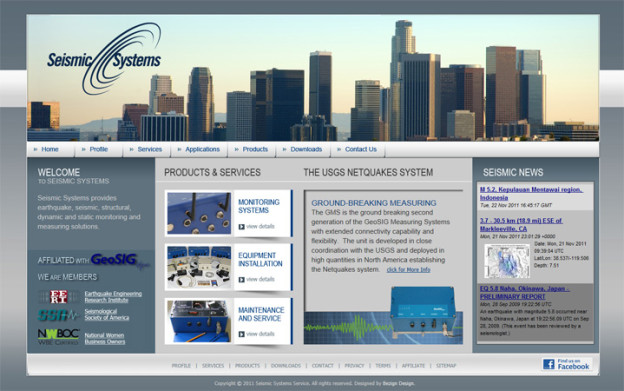Click the EERI organization logo
Viewport: 624px width, 391px height.
click(x=58, y=296)
